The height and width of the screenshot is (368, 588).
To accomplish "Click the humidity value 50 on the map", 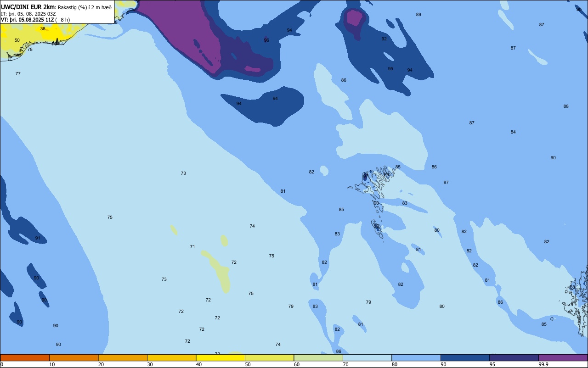I will point(17,40).
